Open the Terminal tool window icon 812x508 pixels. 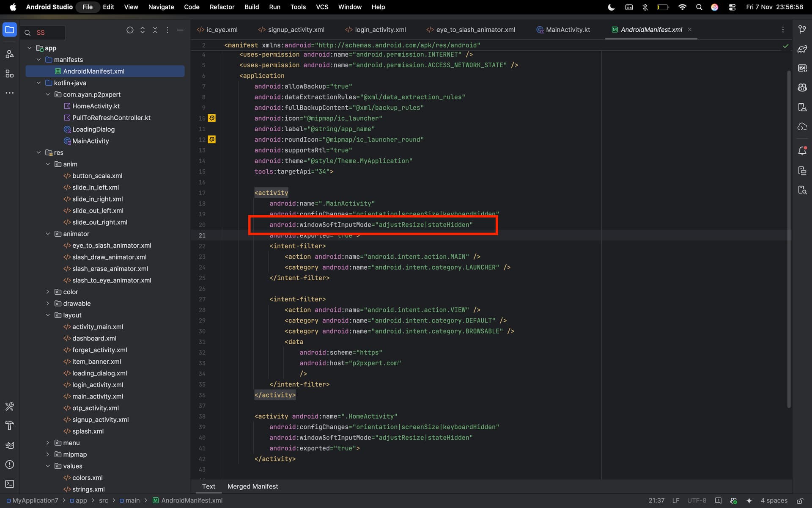[x=9, y=484]
